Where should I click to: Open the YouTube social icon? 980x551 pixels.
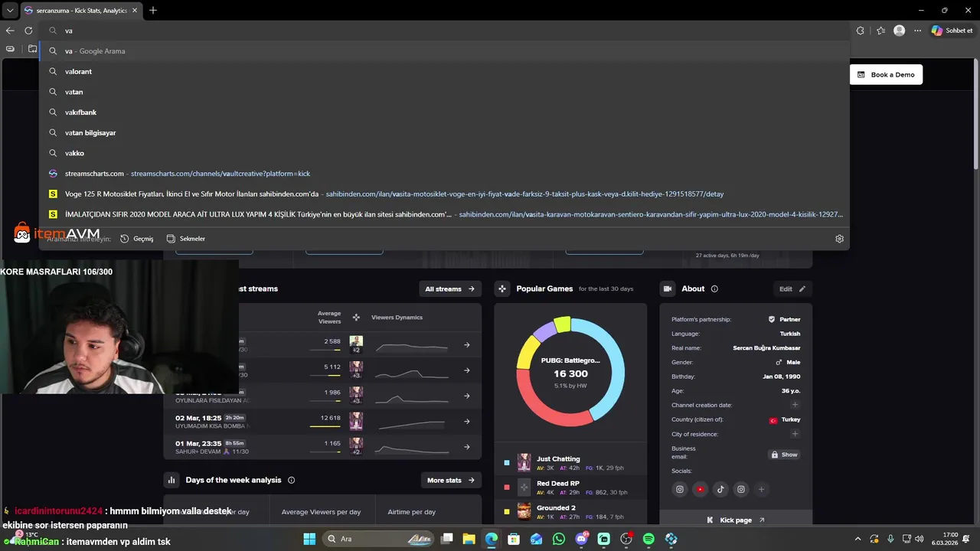coord(700,489)
